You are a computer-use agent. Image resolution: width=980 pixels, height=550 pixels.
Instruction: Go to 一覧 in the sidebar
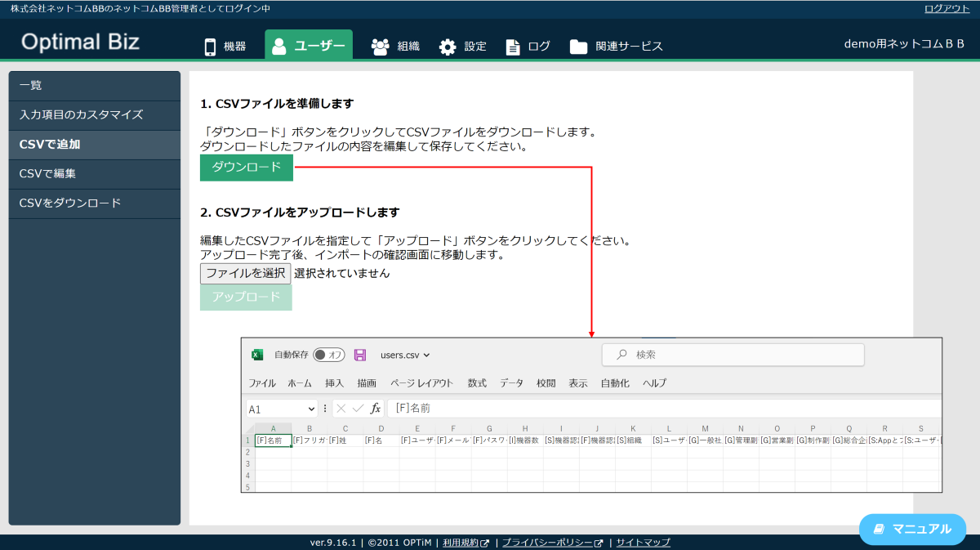point(95,86)
